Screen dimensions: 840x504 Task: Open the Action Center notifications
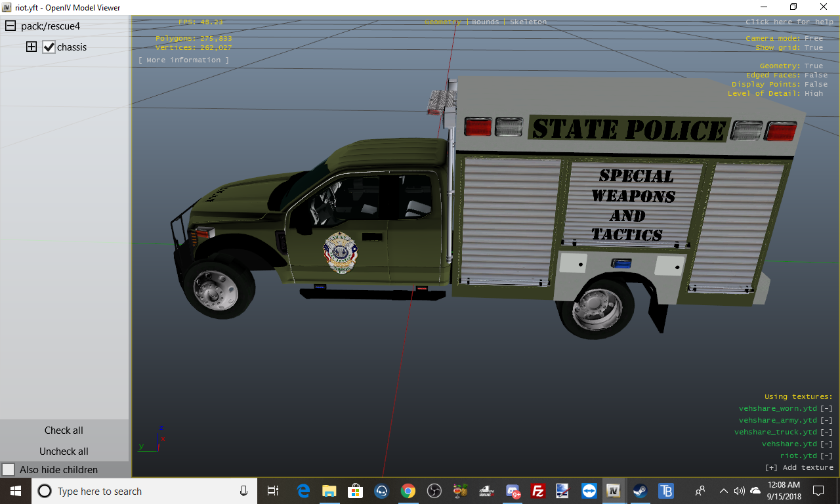[x=818, y=491]
